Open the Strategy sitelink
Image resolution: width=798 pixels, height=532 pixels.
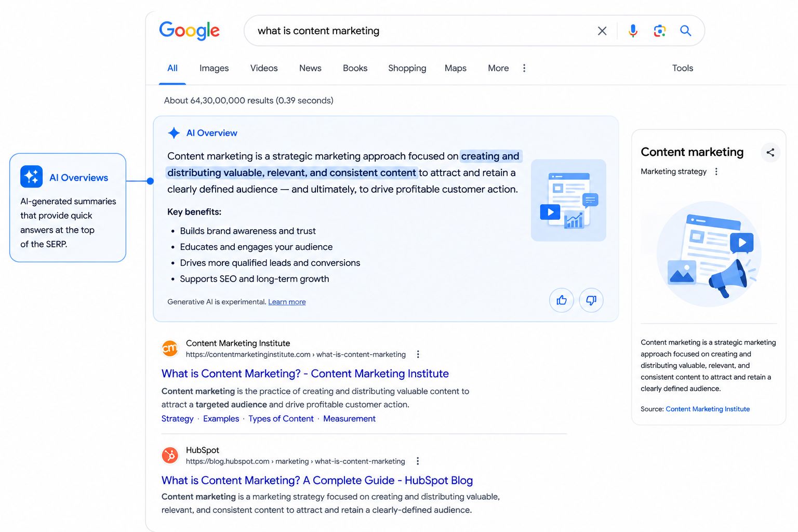click(177, 419)
